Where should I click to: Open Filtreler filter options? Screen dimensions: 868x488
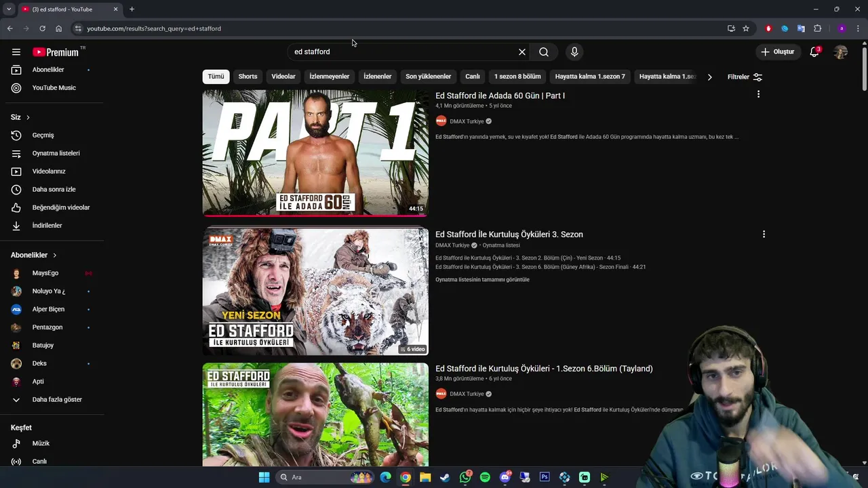point(745,77)
